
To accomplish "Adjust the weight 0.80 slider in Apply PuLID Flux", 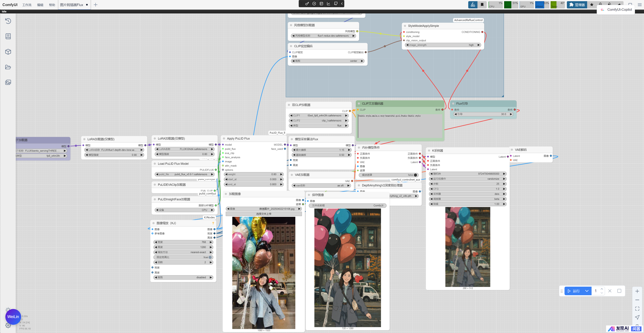I will [254, 174].
